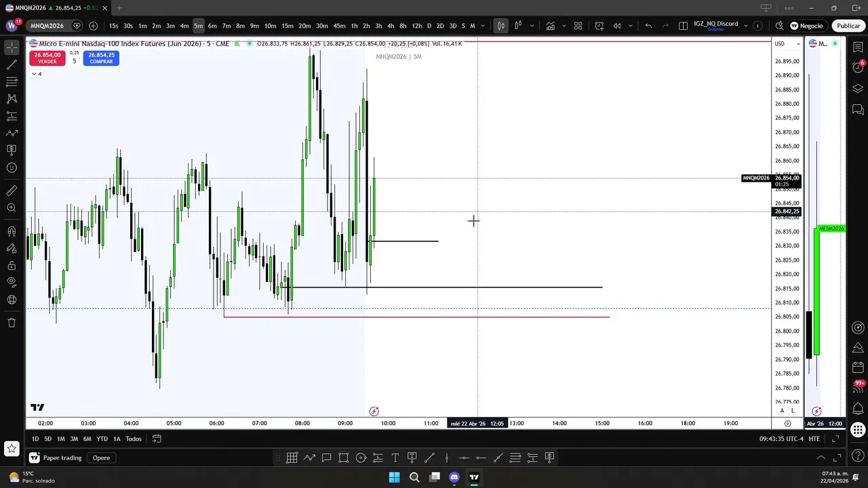Undo the last chart action

(649, 26)
